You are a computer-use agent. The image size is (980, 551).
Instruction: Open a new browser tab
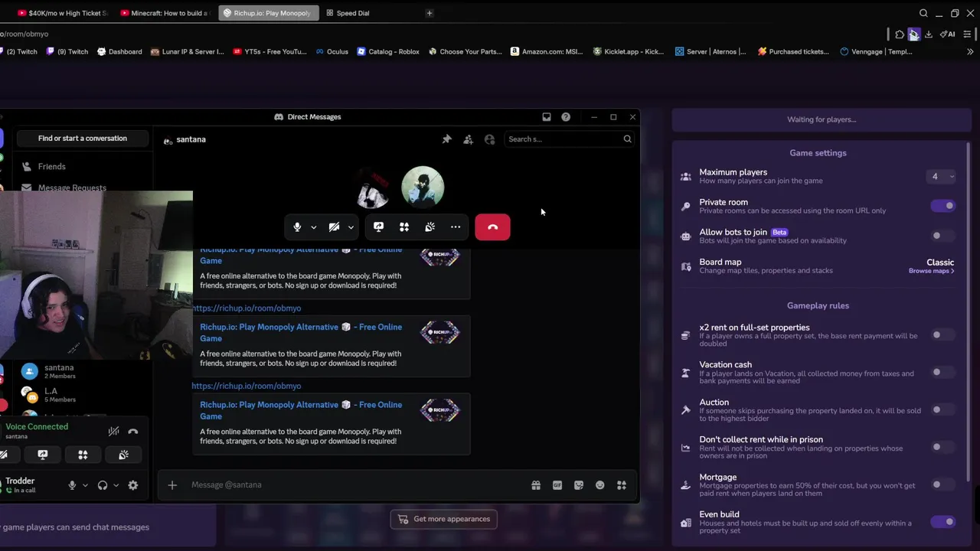tap(430, 13)
